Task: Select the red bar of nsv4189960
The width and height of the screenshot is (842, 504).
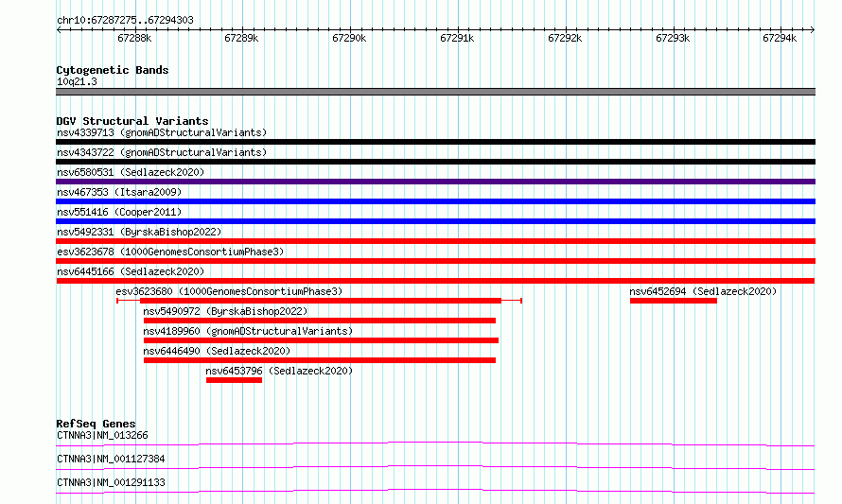Action: (x=321, y=340)
